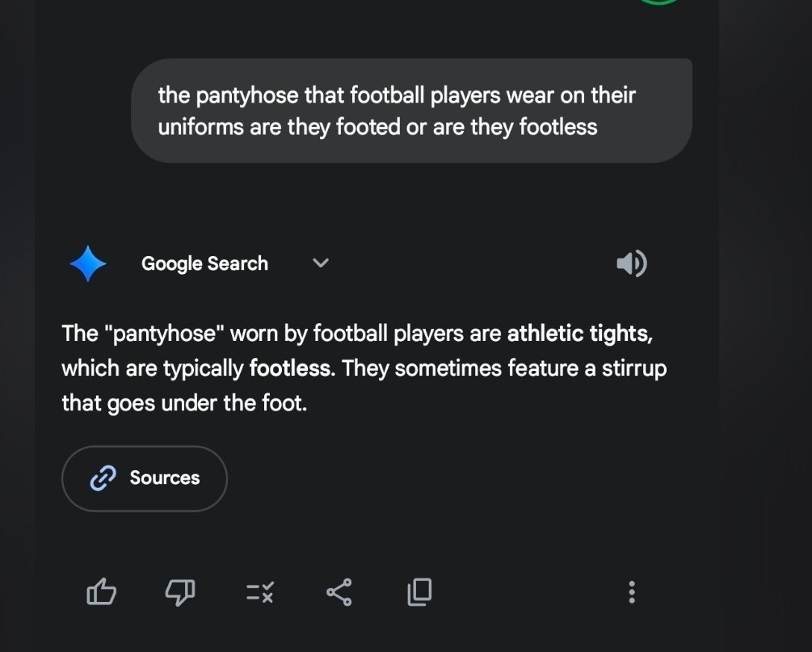Click "footed or are they footless" prompt line

pos(442,127)
